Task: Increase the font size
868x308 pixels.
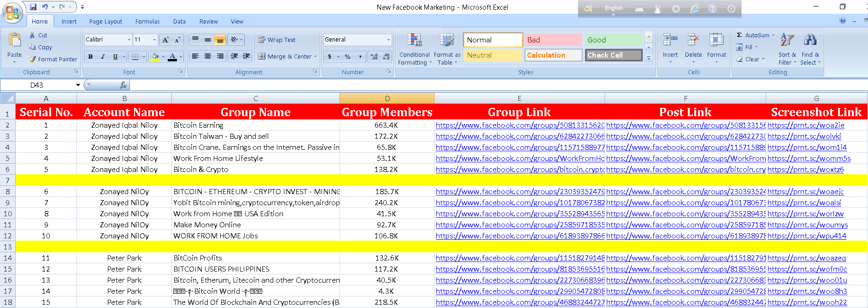Action: pyautogui.click(x=165, y=40)
